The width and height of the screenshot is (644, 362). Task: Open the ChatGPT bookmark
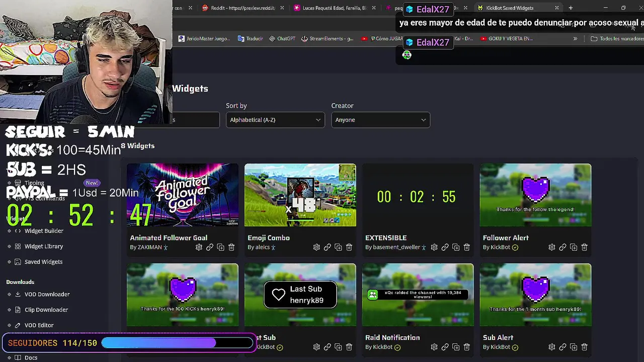pyautogui.click(x=282, y=39)
